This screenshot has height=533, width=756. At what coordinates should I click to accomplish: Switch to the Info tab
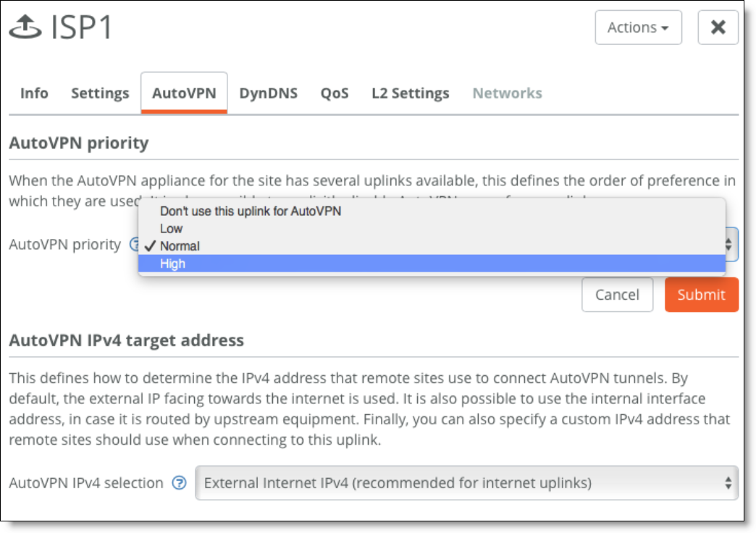pyautogui.click(x=34, y=93)
